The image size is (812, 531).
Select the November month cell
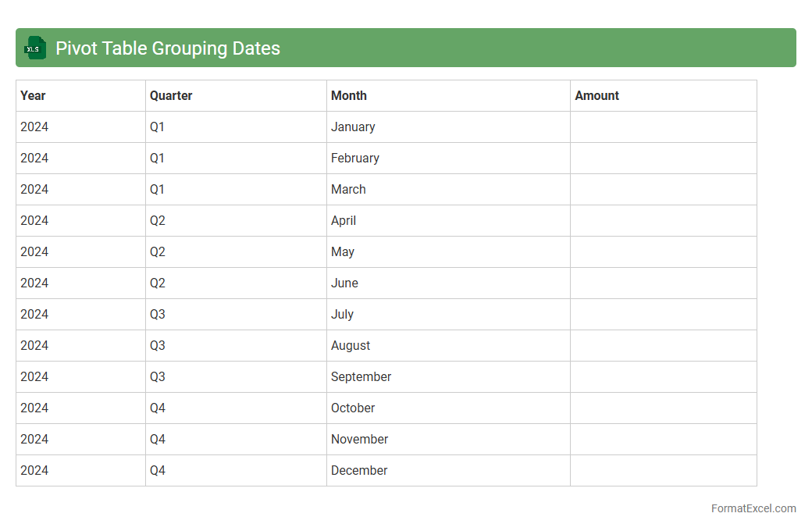coord(359,439)
